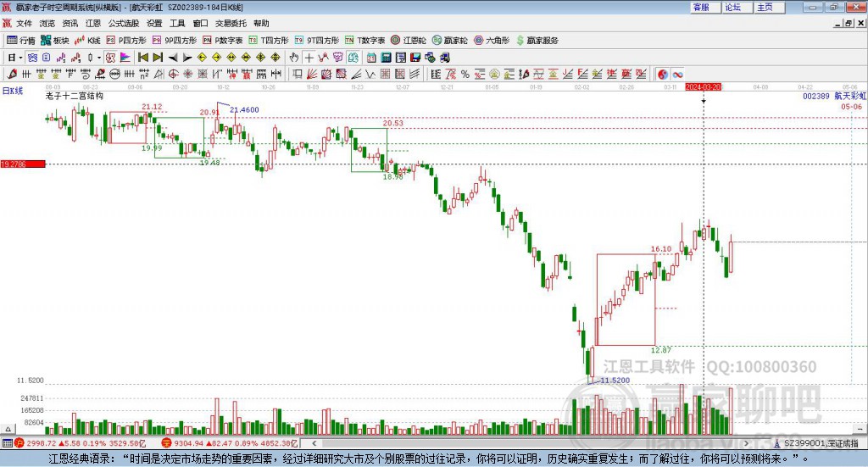The width and height of the screenshot is (868, 467).
Task: Click the yellow diamond horizontal-arrows icon
Action: click(x=231, y=58)
